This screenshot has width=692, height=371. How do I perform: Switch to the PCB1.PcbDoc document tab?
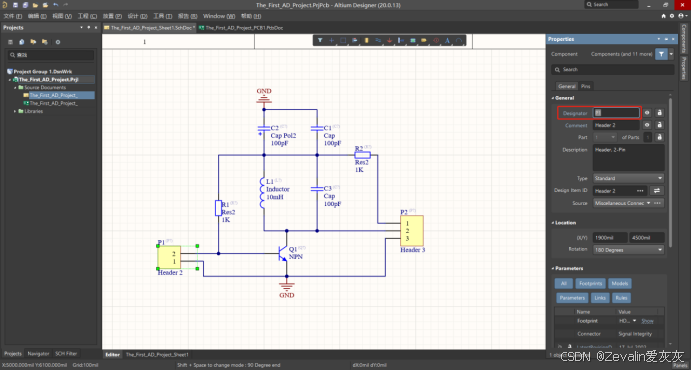pyautogui.click(x=241, y=27)
